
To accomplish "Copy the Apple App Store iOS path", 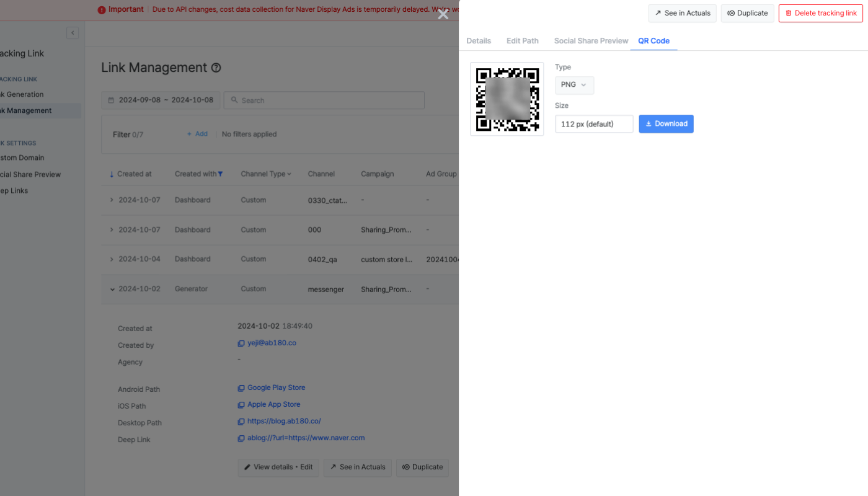I will (241, 405).
